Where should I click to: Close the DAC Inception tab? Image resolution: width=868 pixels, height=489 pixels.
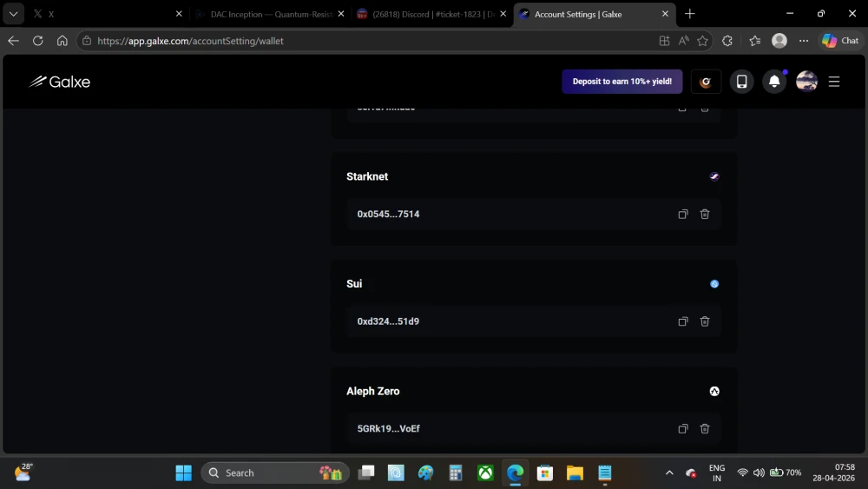(341, 14)
